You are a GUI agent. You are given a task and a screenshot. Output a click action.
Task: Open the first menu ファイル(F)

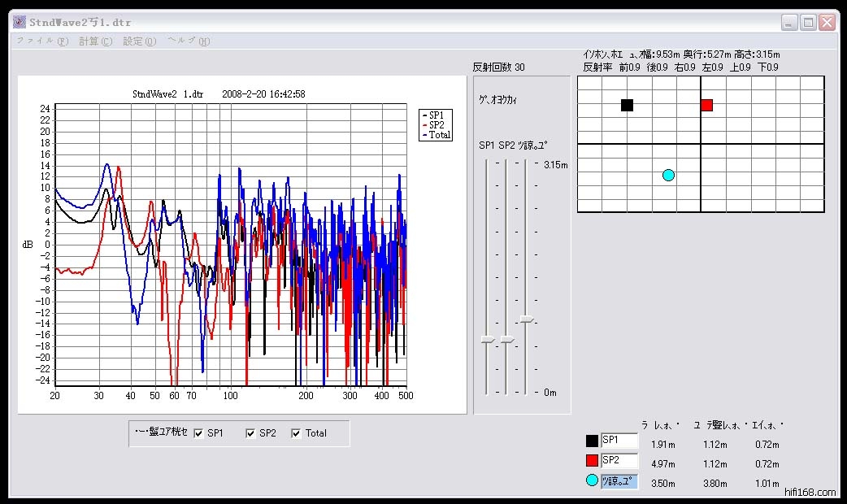(42, 41)
